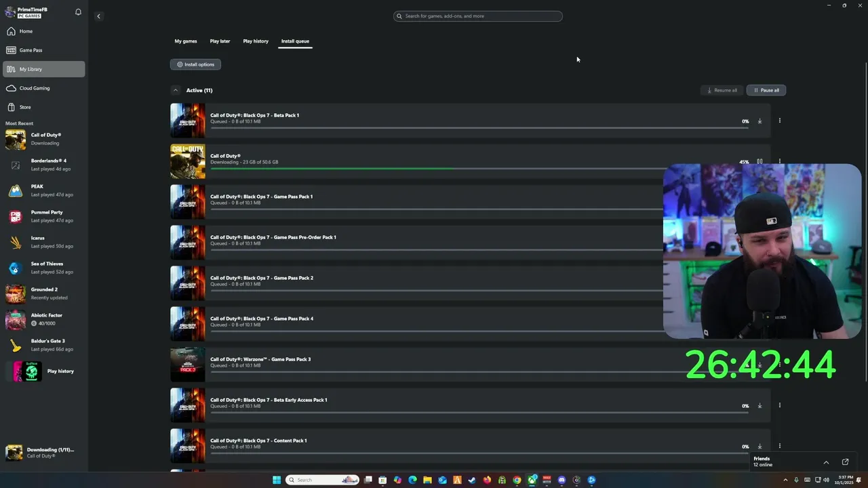Toggle system volume icon in tray
The image size is (868, 488).
point(826,480)
